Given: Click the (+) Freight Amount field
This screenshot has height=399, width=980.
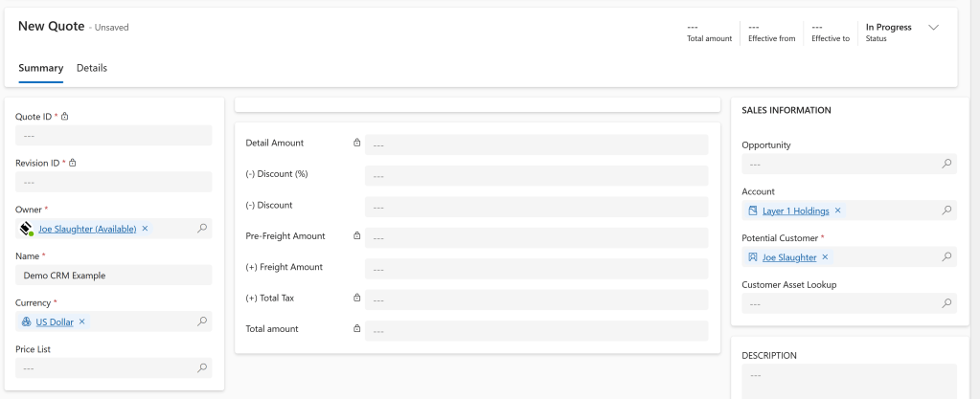Looking at the screenshot, I should tap(536, 269).
